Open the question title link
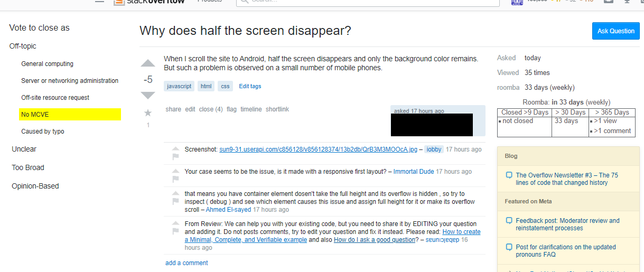The width and height of the screenshot is (644, 272). click(x=245, y=31)
